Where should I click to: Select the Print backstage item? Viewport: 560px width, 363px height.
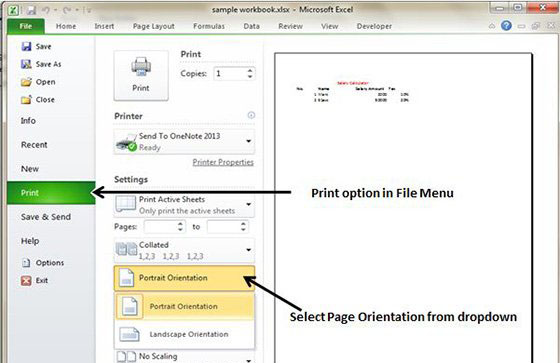point(51,193)
